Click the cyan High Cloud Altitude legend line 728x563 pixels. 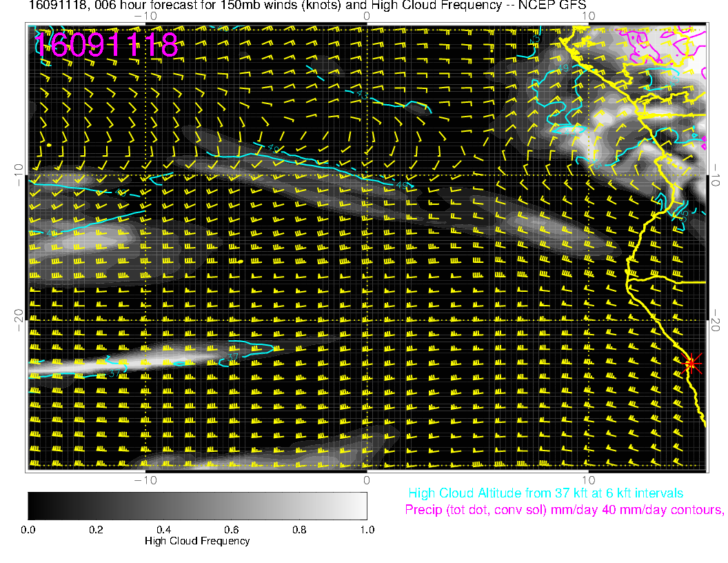(x=545, y=493)
